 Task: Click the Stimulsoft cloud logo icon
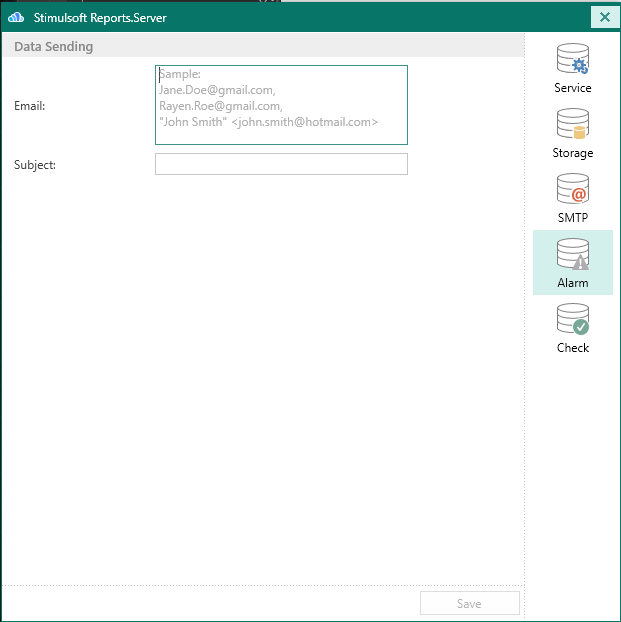tap(16, 17)
